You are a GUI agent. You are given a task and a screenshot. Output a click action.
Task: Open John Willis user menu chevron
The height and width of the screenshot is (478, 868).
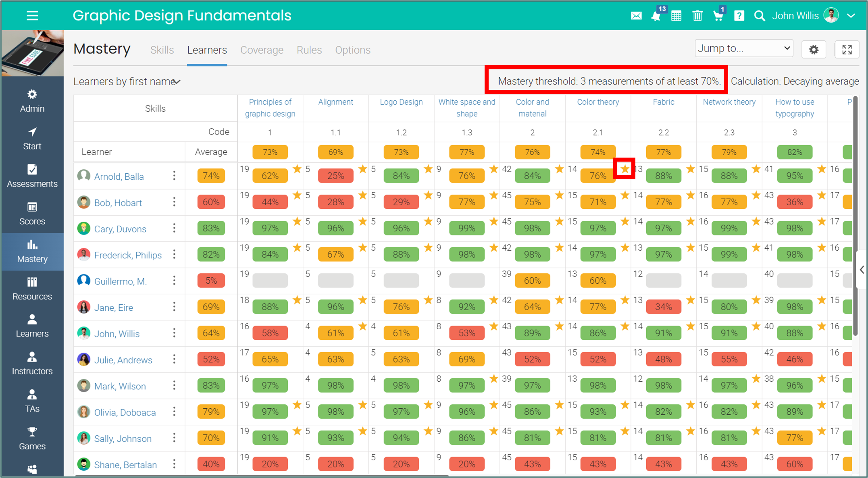tap(851, 16)
